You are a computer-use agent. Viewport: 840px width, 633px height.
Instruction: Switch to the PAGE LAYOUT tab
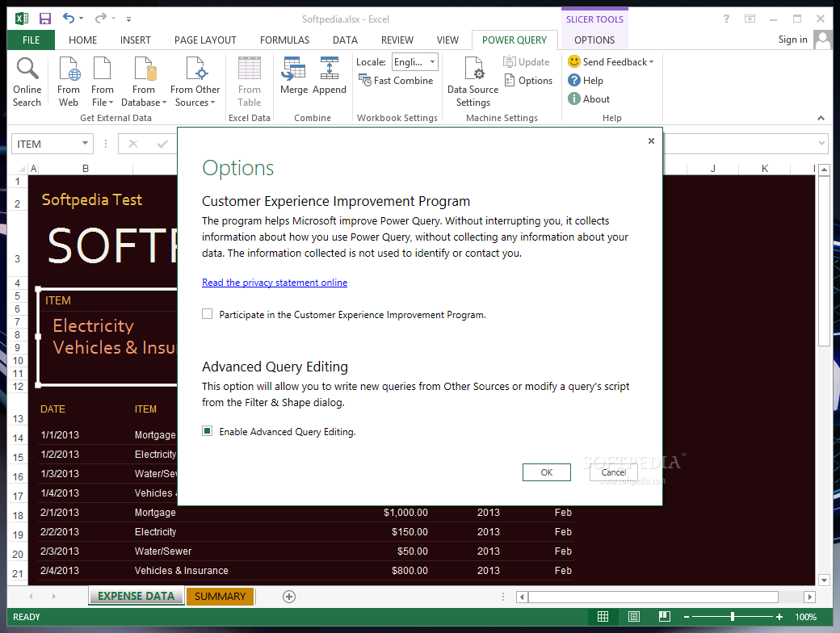205,40
